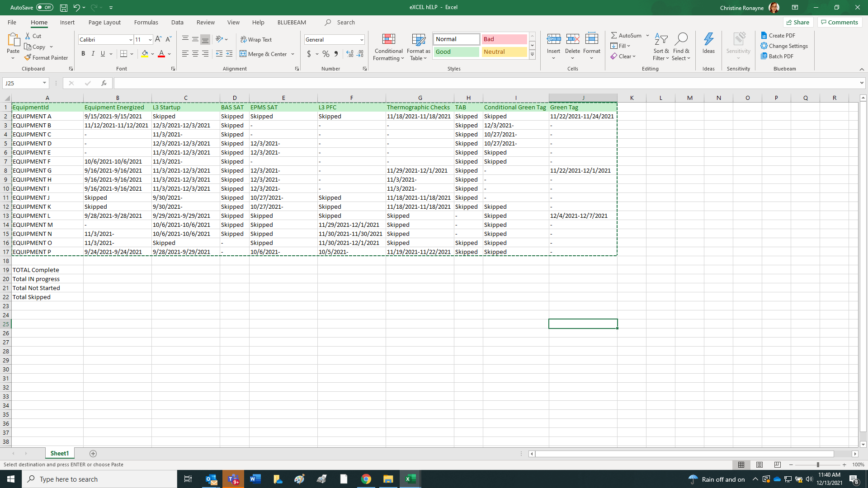The image size is (868, 488).
Task: Toggle Wrap Text on
Action: point(256,39)
